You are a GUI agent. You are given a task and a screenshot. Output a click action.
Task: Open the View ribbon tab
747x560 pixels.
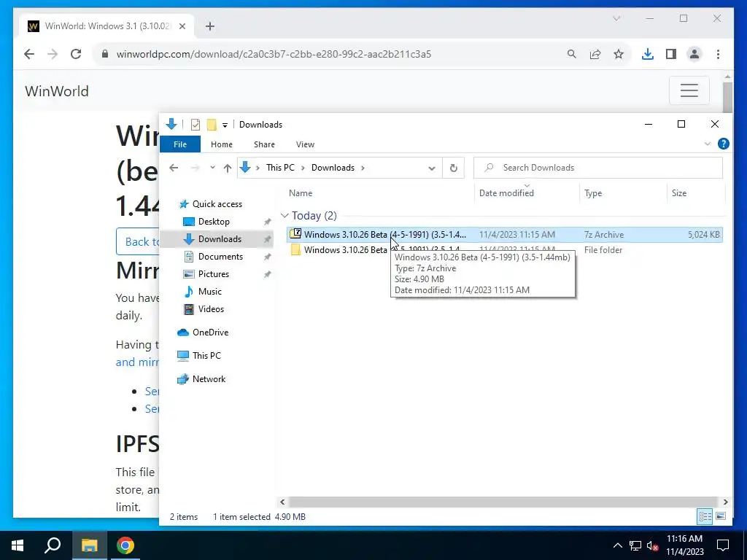point(305,144)
